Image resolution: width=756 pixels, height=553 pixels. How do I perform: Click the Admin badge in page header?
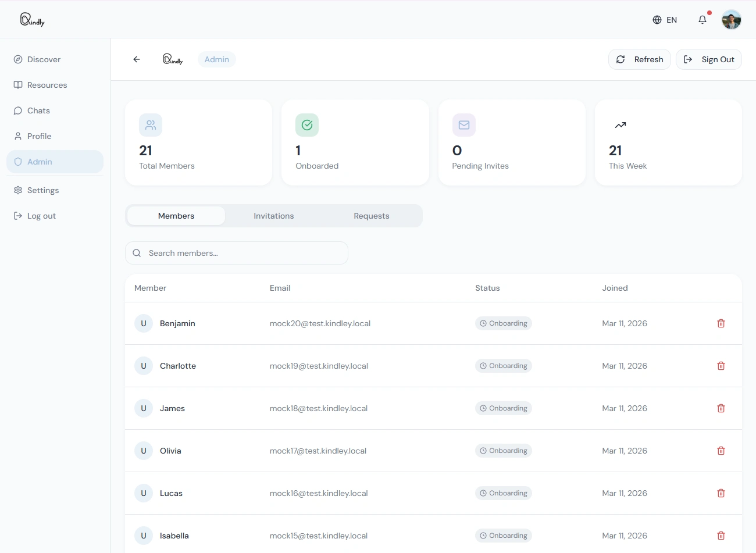click(217, 59)
